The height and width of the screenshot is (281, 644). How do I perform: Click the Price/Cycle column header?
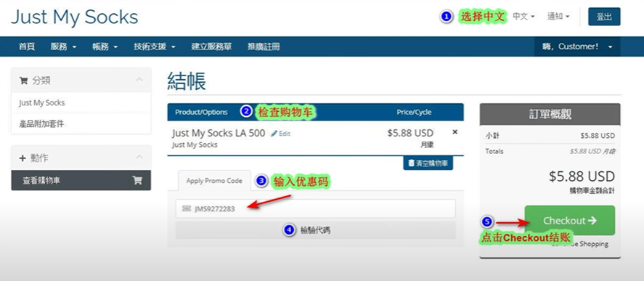click(414, 112)
